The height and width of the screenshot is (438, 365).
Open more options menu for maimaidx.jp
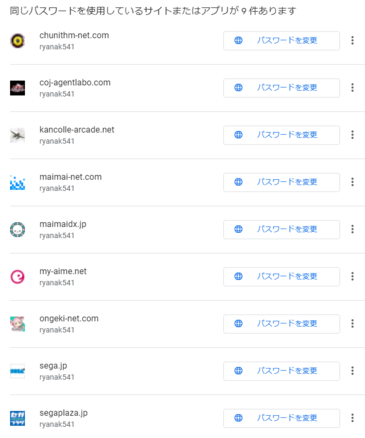[352, 229]
